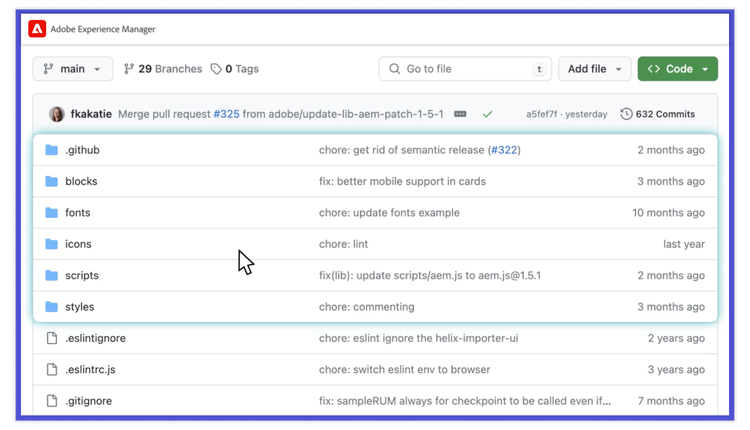Click the .eslintrc.js file icon
Screen dimensions: 750x430
pyautogui.click(x=52, y=369)
